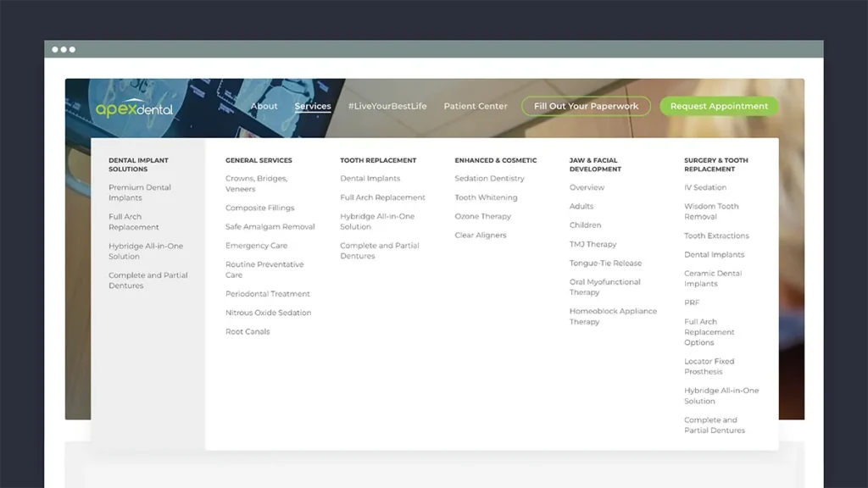The width and height of the screenshot is (868, 488).
Task: Click the Request Appointment button
Action: tap(719, 106)
